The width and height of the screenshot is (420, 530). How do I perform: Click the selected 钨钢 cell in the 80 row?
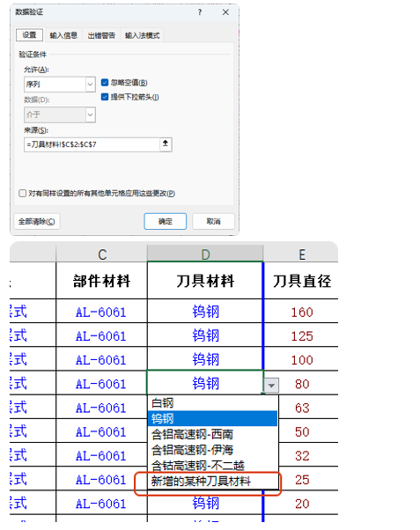pyautogui.click(x=205, y=383)
